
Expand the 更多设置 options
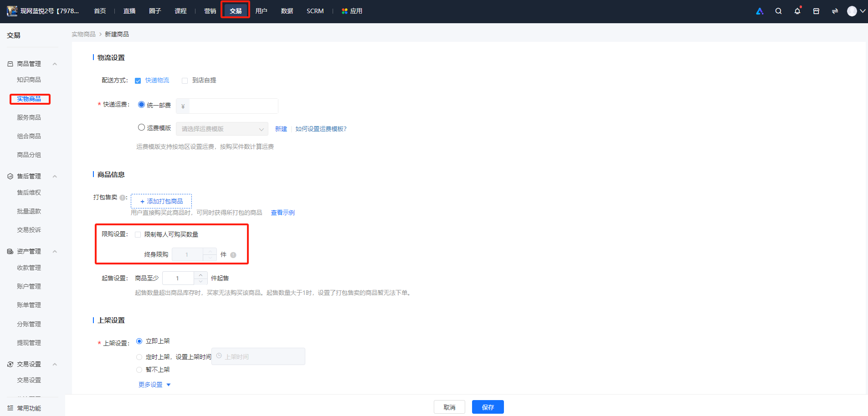click(x=154, y=385)
